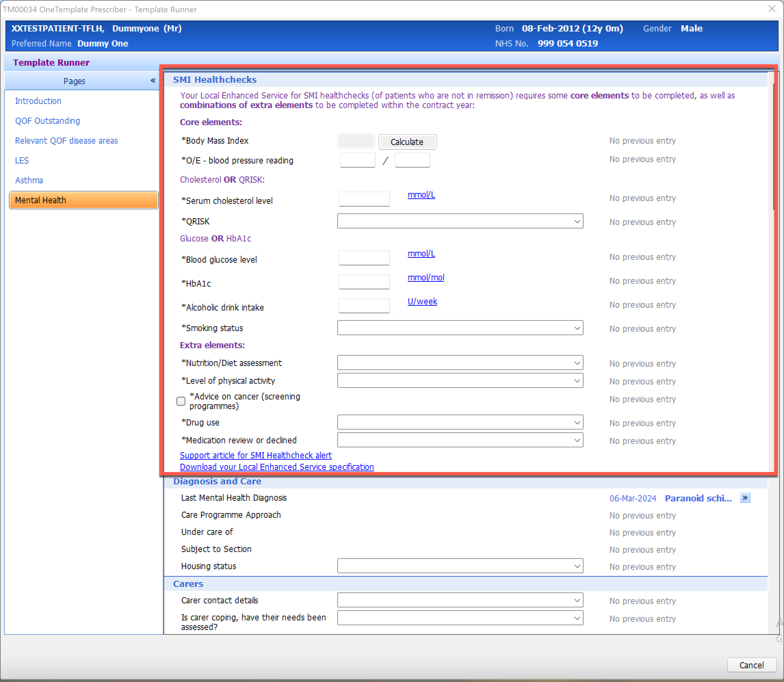Click the Subject to Section label
The width and height of the screenshot is (784, 682).
(216, 549)
